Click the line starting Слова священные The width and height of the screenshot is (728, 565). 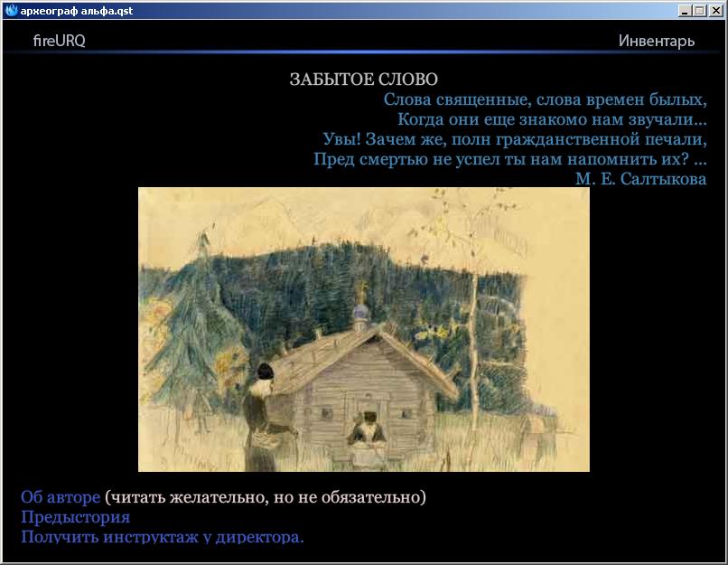(x=545, y=99)
